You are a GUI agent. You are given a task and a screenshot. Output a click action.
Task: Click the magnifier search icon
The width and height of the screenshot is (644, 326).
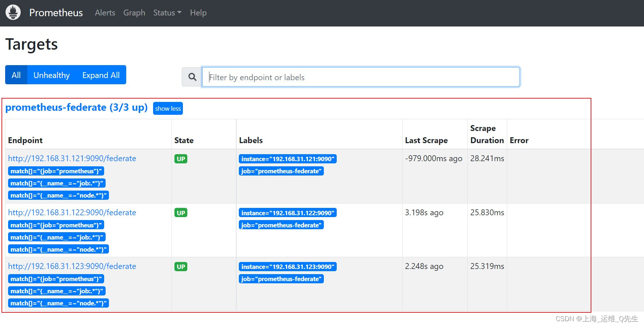click(192, 77)
